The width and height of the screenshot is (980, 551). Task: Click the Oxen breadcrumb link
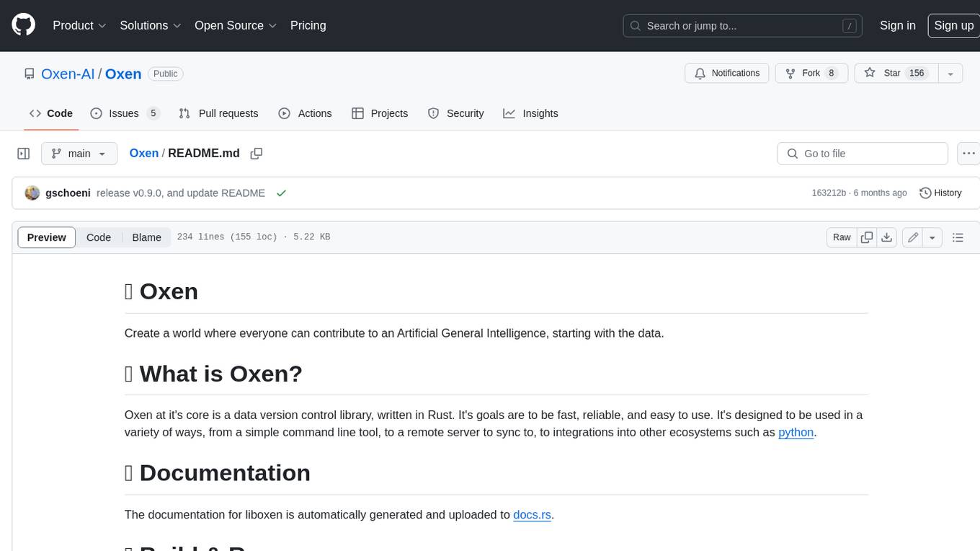[143, 153]
